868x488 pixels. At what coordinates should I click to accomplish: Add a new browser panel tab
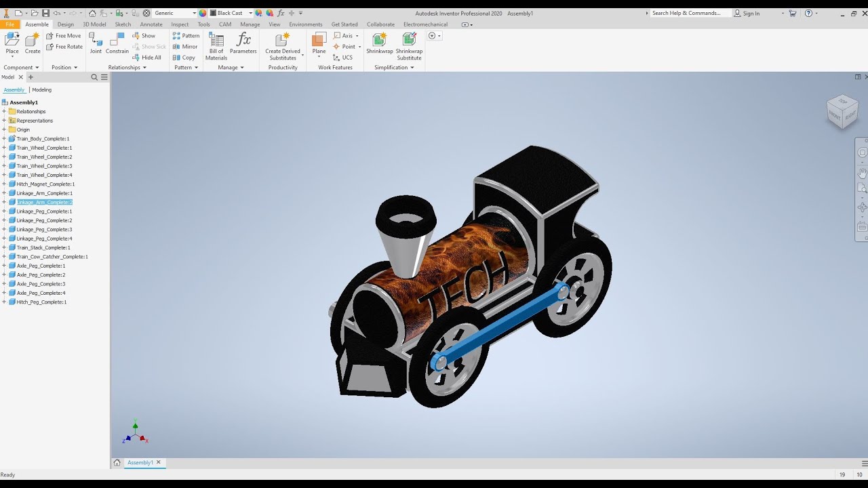pyautogui.click(x=31, y=77)
